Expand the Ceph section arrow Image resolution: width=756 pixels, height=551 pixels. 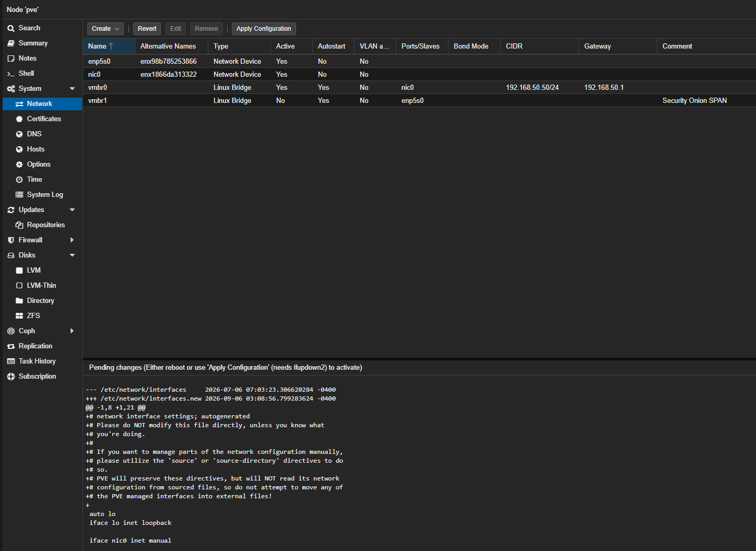(72, 331)
